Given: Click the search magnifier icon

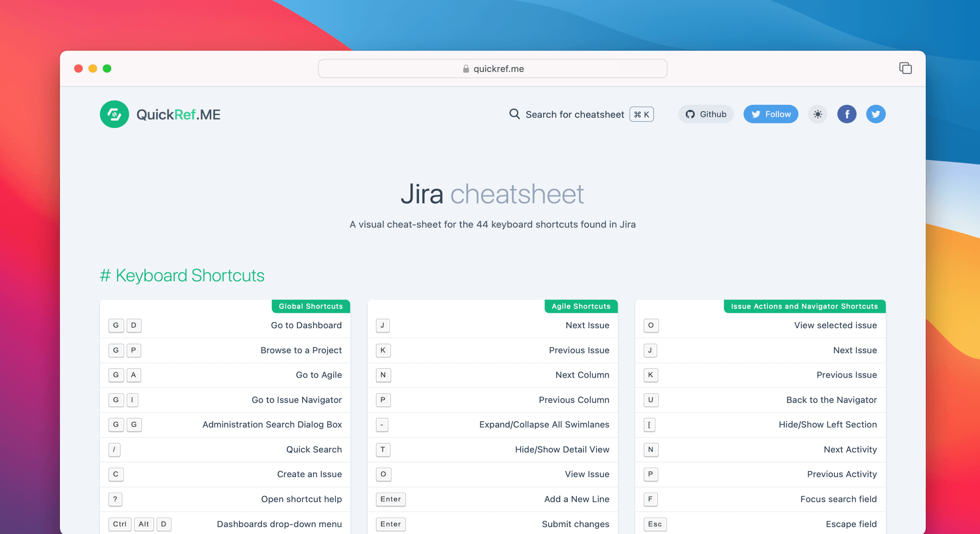Looking at the screenshot, I should coord(514,114).
